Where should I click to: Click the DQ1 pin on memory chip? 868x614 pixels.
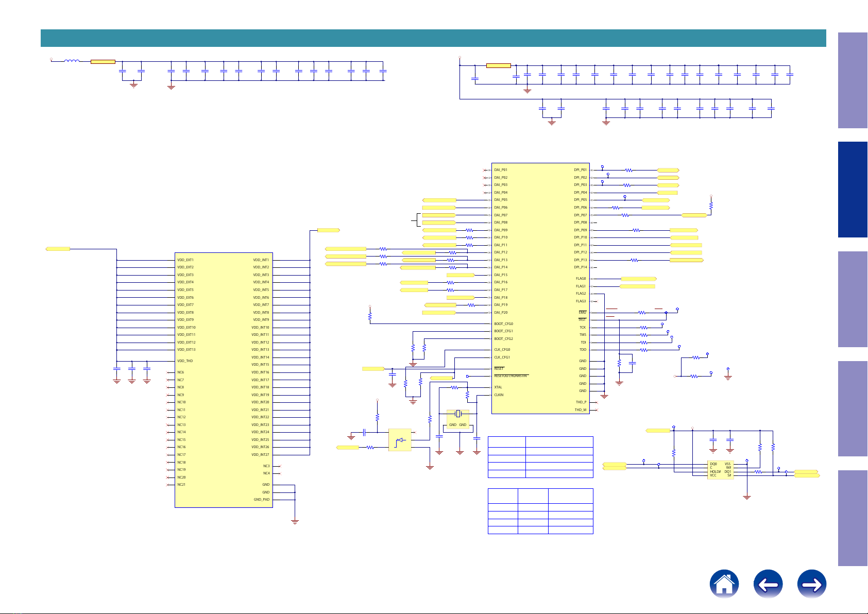(x=728, y=472)
